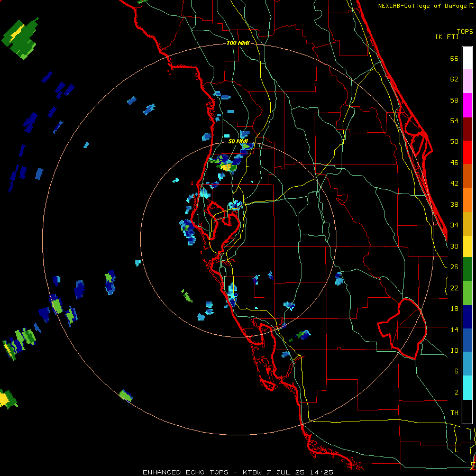Click the ENHANCED ECHO TOPS caption text
The image size is (476, 476).
click(x=186, y=472)
